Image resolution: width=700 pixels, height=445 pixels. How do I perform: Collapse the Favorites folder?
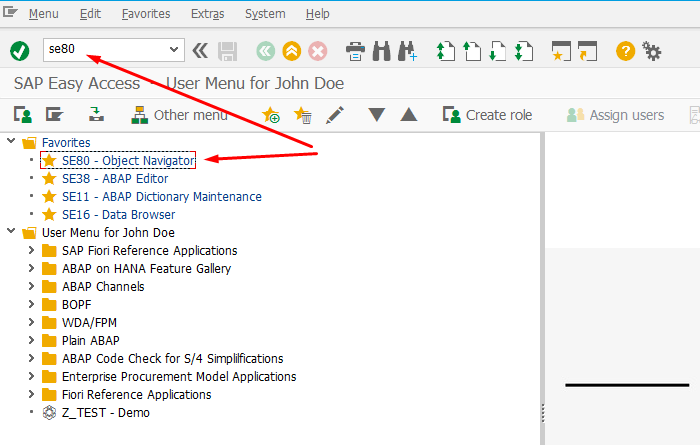(x=11, y=141)
